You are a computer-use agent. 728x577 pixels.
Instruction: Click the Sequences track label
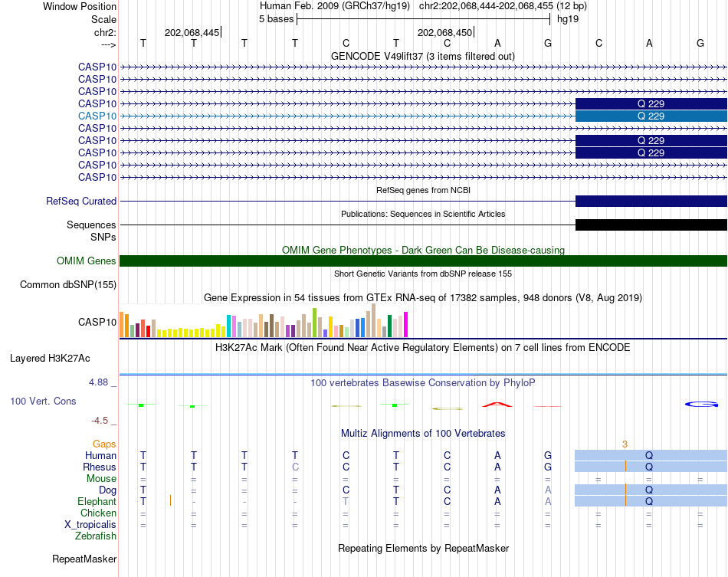coord(91,225)
